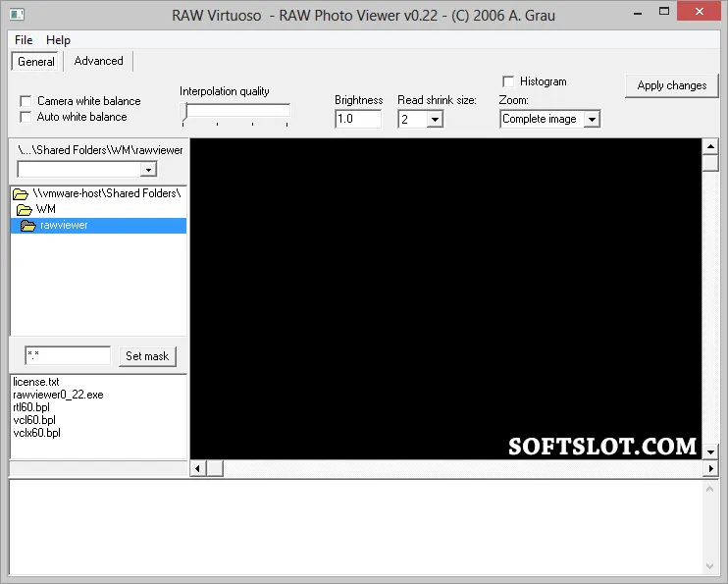Open the Read shrink size dropdown
Viewport: 728px width, 584px height.
pos(435,120)
